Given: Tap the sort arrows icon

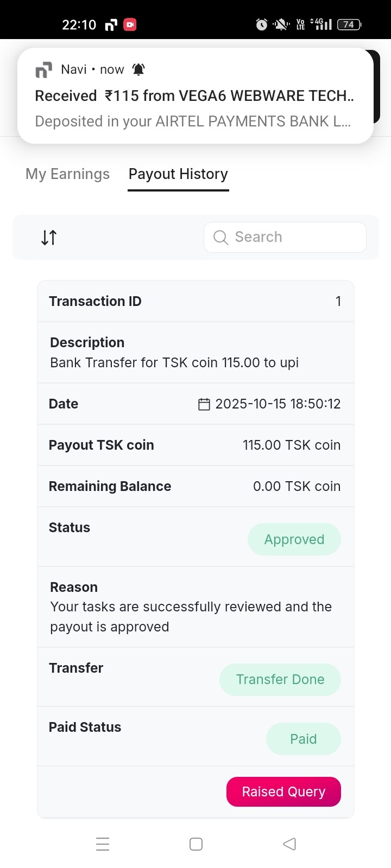Looking at the screenshot, I should coord(49,238).
